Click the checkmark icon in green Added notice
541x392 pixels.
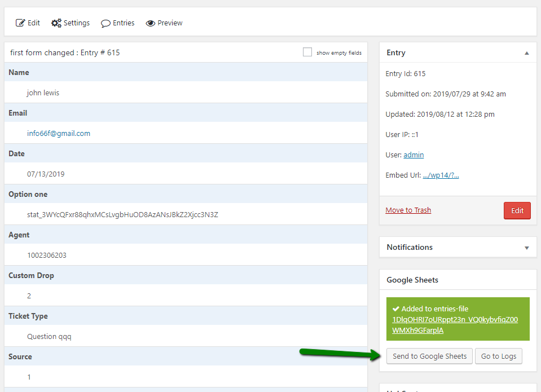coord(396,309)
